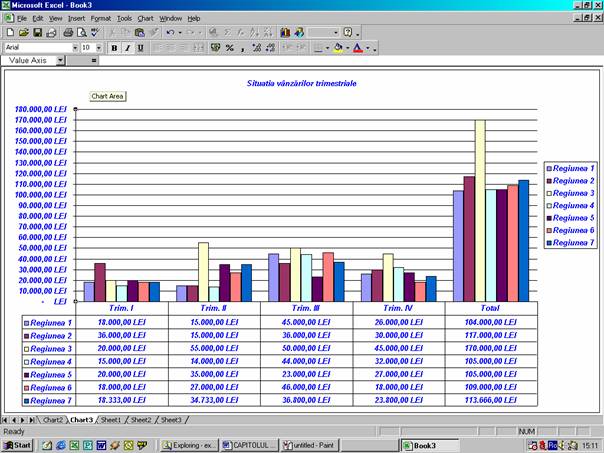The width and height of the screenshot is (604, 453).
Task: Click the Print icon
Action: click(68, 32)
